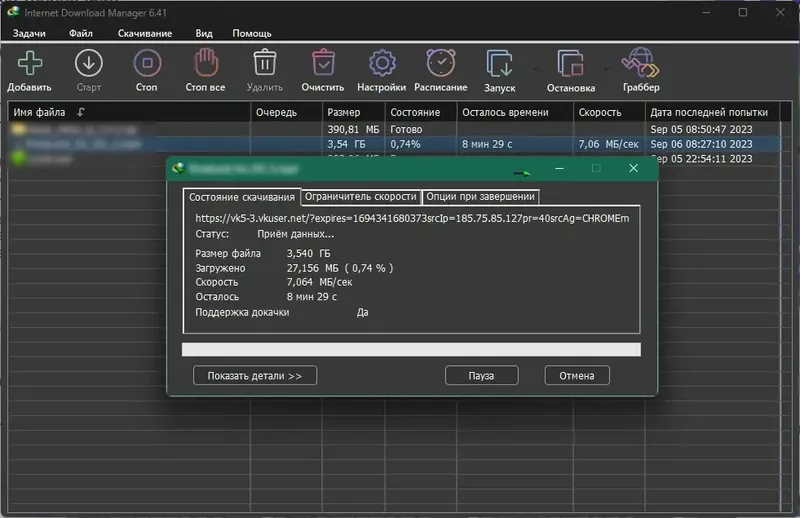The image size is (800, 518).
Task: Open the Расписание clock icon
Action: pos(441,62)
